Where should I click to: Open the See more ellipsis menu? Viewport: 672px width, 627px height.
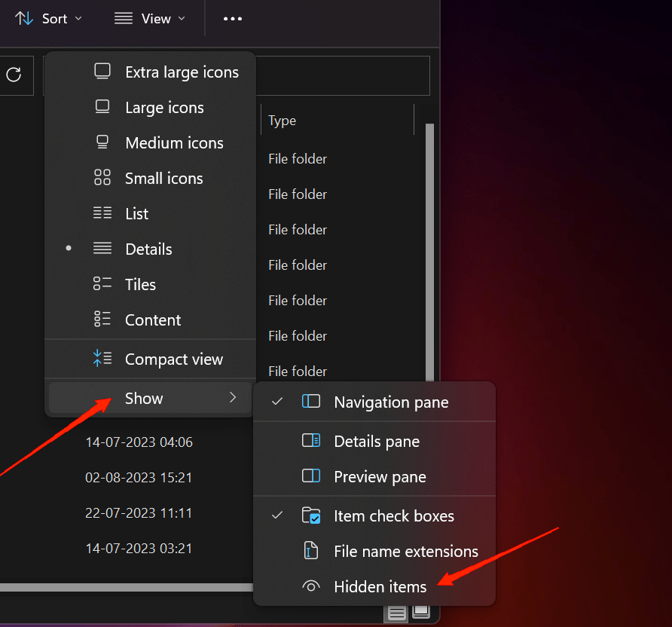233,19
